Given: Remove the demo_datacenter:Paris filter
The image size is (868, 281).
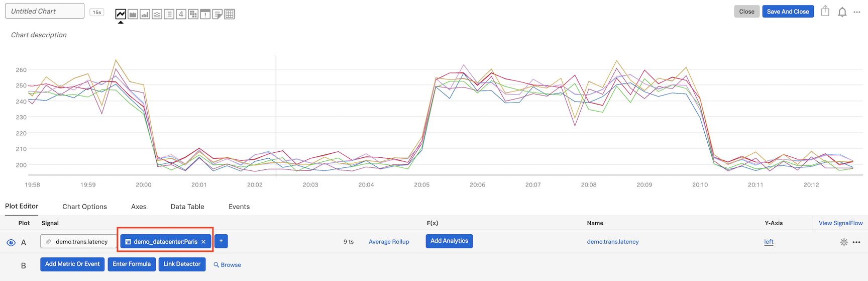Looking at the screenshot, I should click(x=203, y=242).
